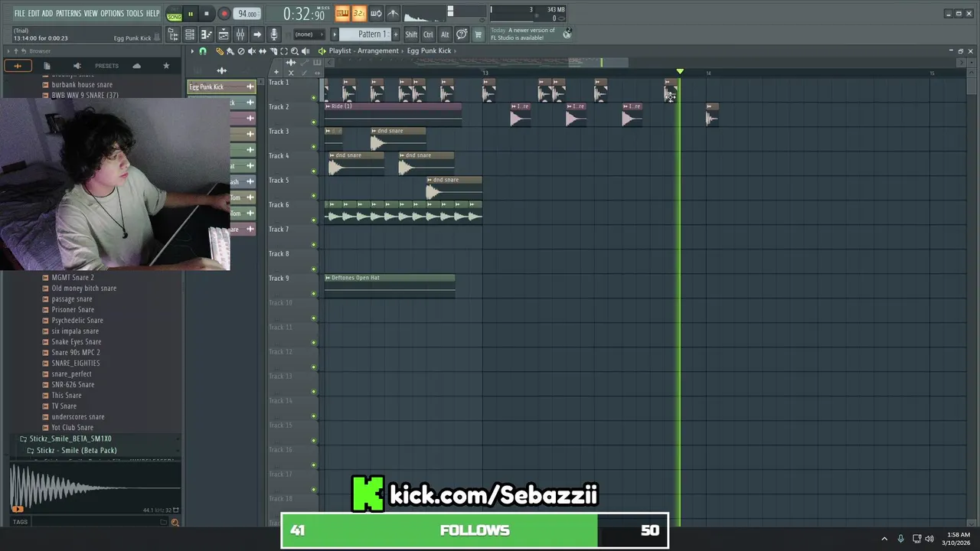
Task: Toggle Song/Pattern mode button
Action: [175, 14]
